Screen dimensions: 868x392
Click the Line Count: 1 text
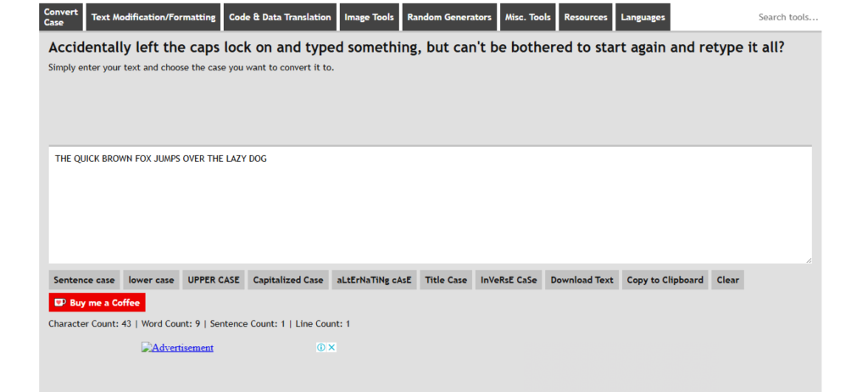coord(323,324)
